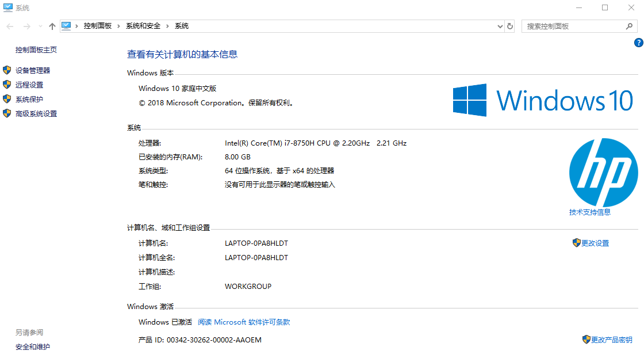644x362 pixels.
Task: Click the back navigation arrow
Action: (x=10, y=26)
